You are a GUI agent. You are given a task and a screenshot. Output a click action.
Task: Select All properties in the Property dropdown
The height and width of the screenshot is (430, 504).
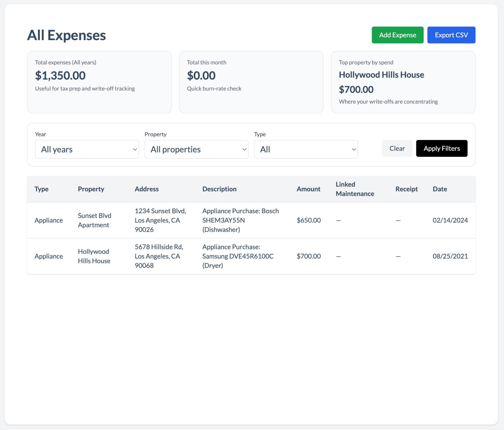pyautogui.click(x=196, y=149)
